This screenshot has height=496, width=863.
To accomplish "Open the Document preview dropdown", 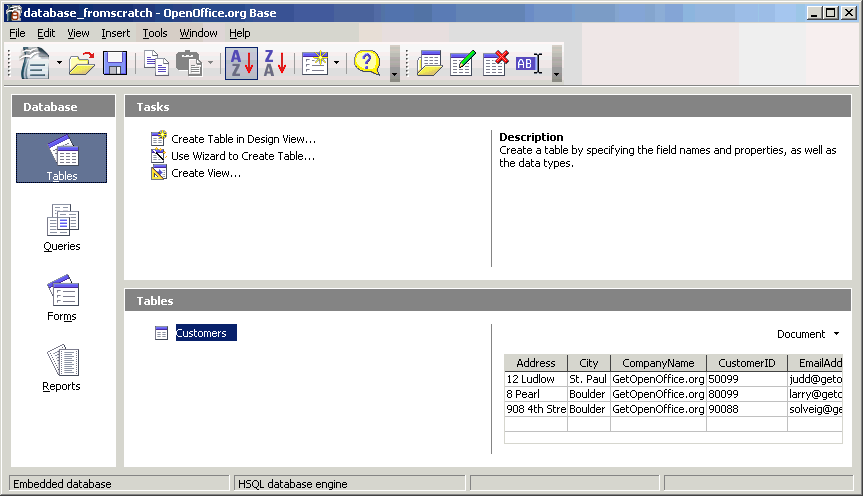I will tap(808, 334).
